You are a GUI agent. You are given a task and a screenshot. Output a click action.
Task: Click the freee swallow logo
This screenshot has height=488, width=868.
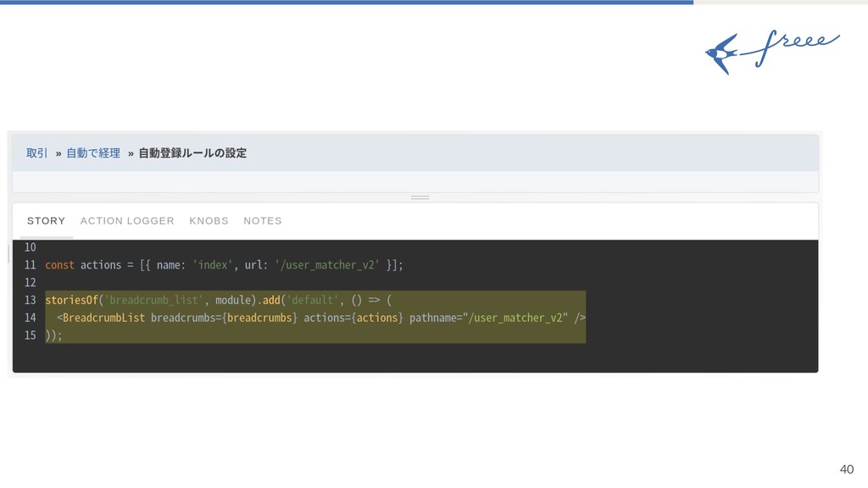click(771, 52)
